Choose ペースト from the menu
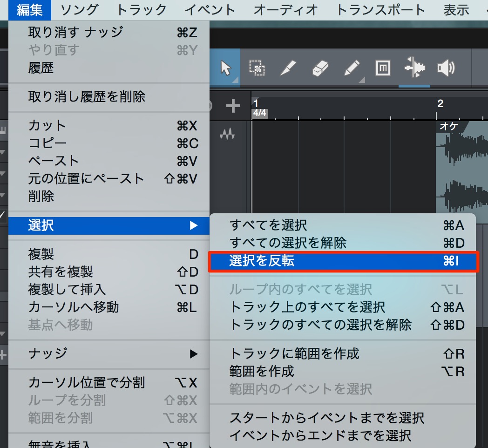488x448 pixels. point(109,161)
